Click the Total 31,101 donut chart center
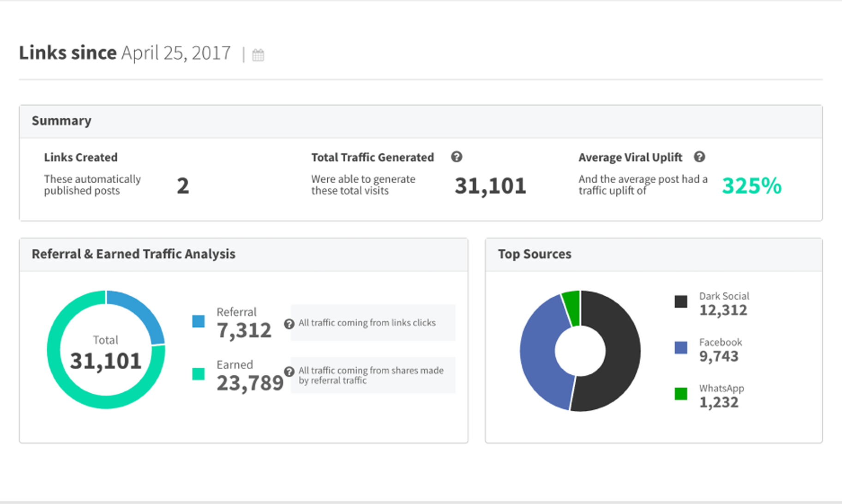 (x=106, y=351)
